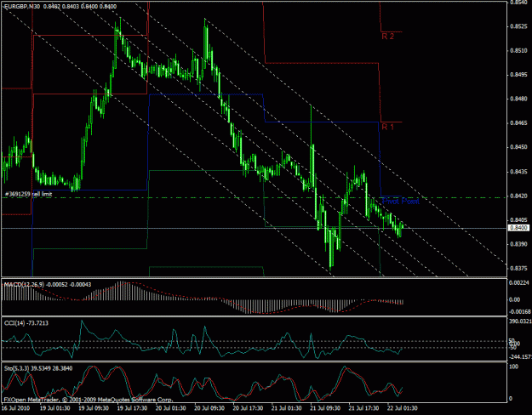Image resolution: width=532 pixels, height=415 pixels.
Task: Click the 20 Jul 17:30 time label
Action: (x=248, y=408)
